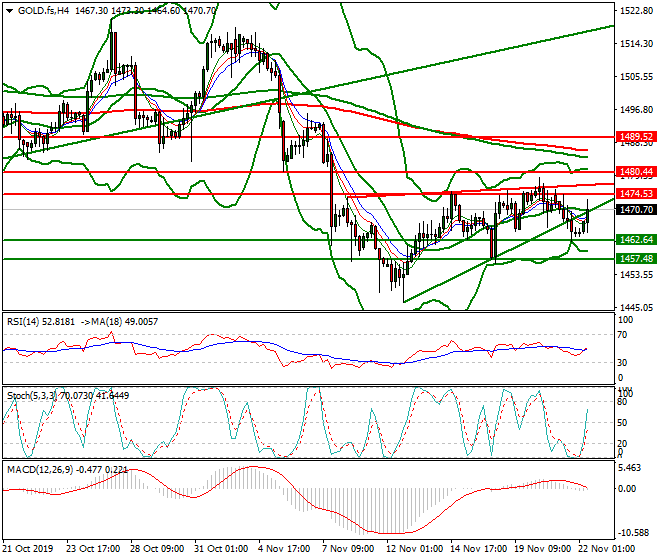Viewport: 660px width, 560px height.
Task: Select the 21 Oct 2019 date label
Action: (28, 549)
